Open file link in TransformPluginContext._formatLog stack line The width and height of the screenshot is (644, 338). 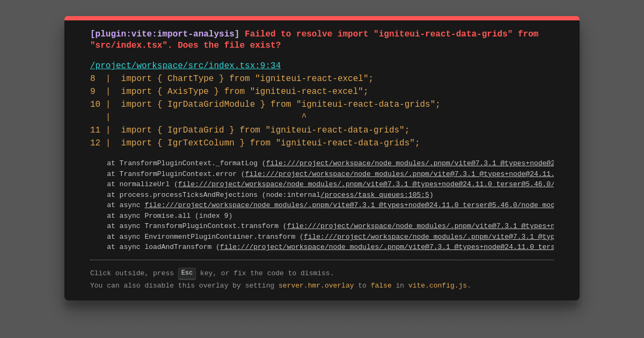pos(410,164)
